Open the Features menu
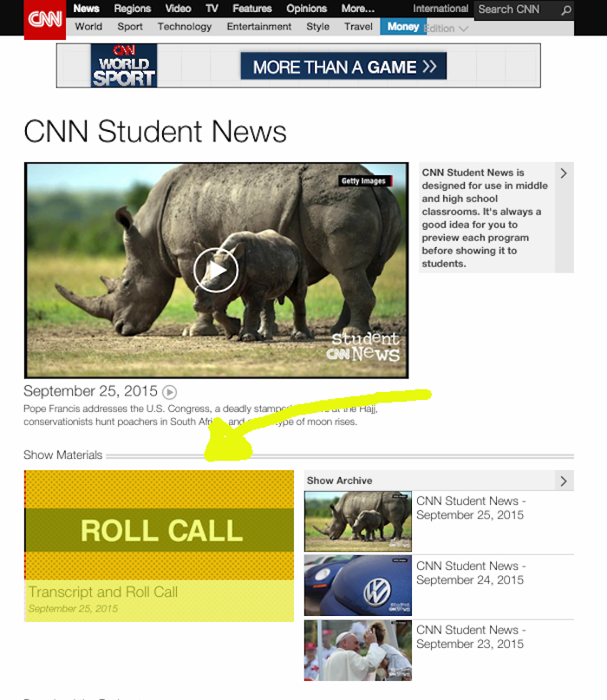 252,9
